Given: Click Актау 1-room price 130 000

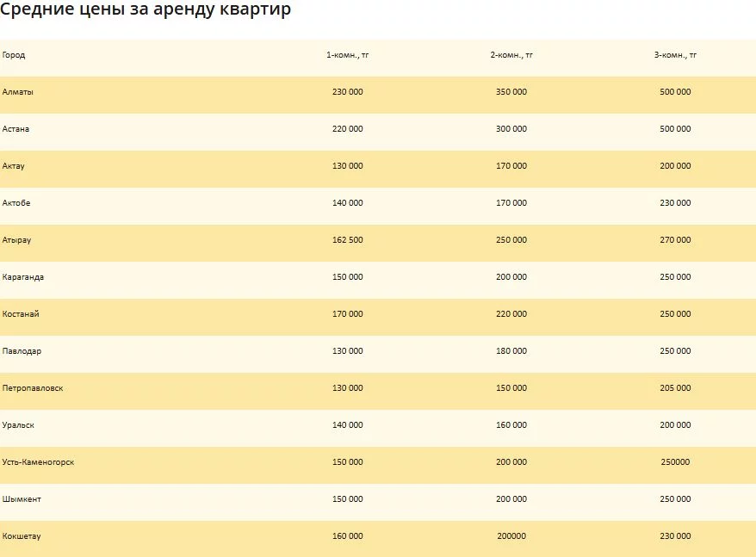Looking at the screenshot, I should pos(347,166).
